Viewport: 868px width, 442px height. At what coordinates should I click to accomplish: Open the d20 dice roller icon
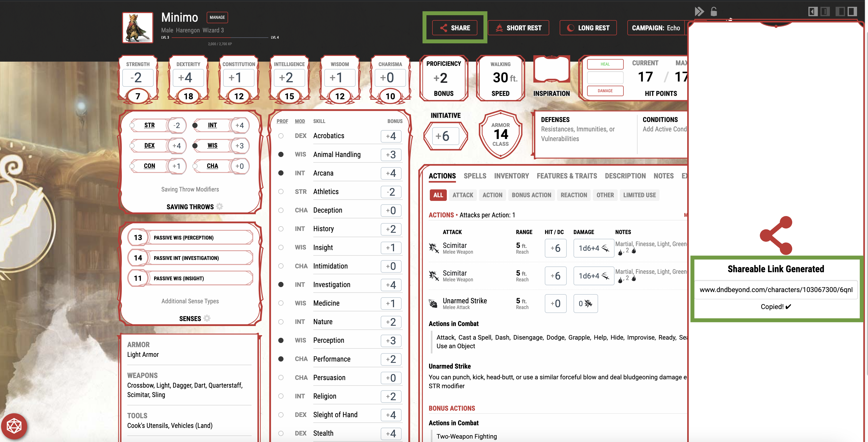pyautogui.click(x=14, y=426)
